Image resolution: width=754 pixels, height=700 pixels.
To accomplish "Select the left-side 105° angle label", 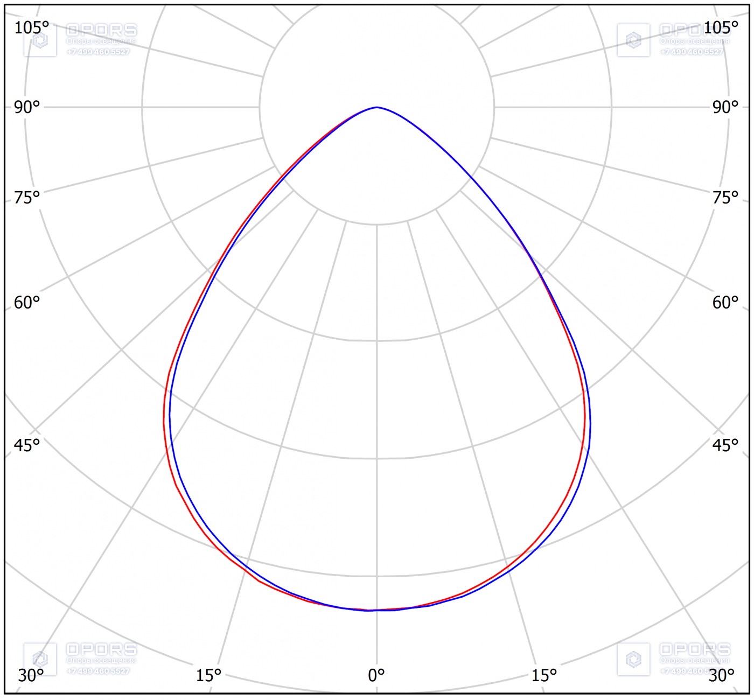I will coord(31,27).
